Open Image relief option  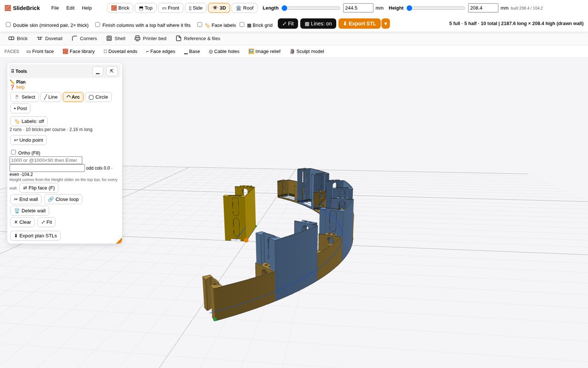click(x=264, y=52)
